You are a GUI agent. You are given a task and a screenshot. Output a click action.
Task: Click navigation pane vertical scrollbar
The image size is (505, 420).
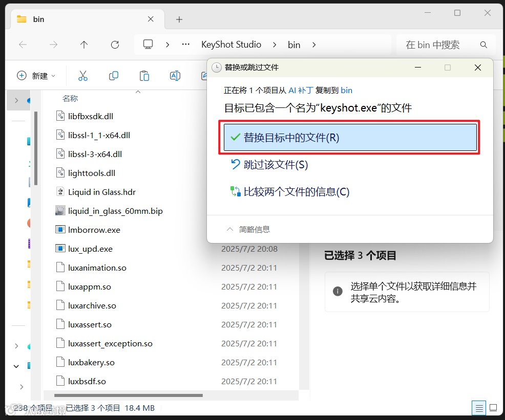36,148
